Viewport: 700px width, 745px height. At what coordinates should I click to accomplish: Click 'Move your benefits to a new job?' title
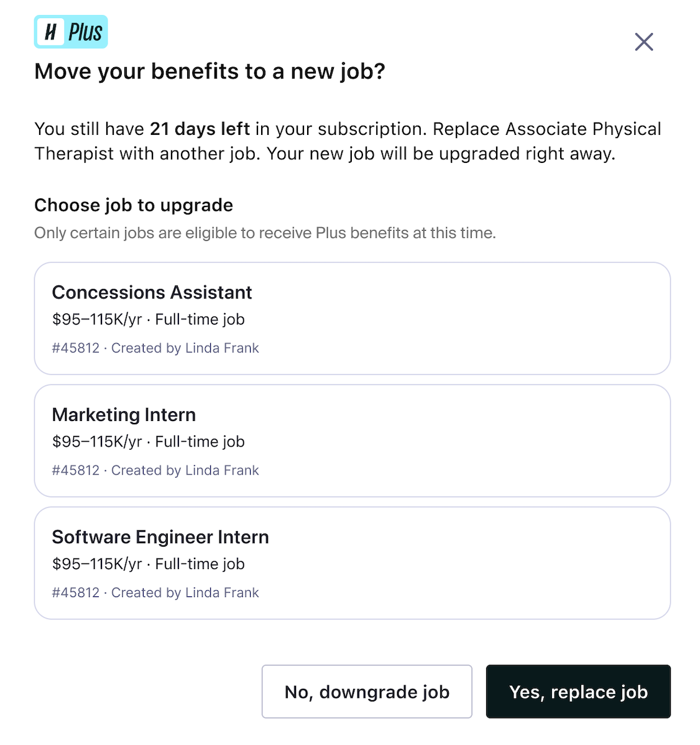(210, 72)
